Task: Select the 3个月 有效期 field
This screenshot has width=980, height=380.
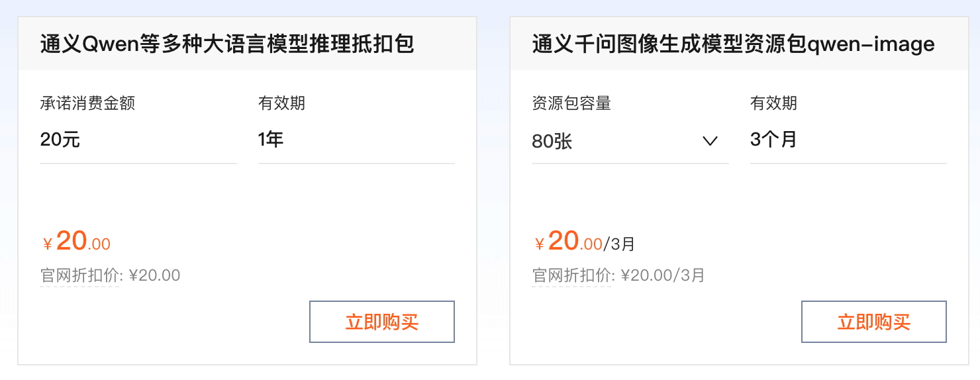Action: 848,140
